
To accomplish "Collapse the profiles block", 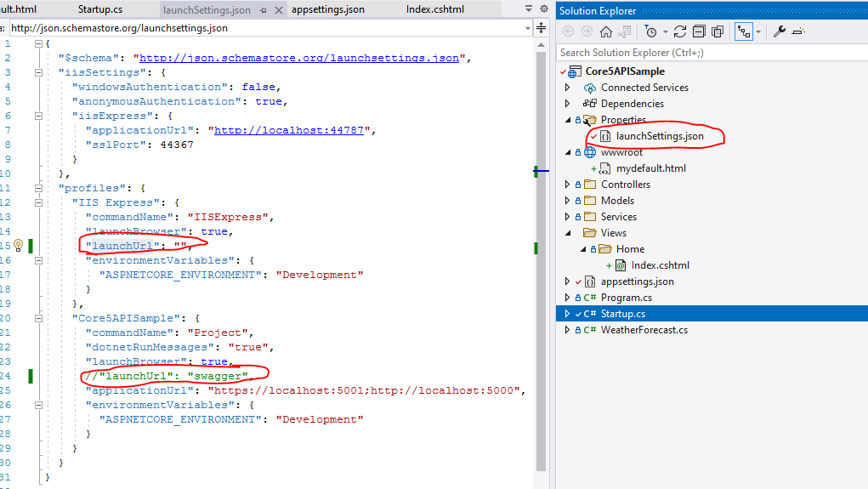I will pyautogui.click(x=38, y=188).
